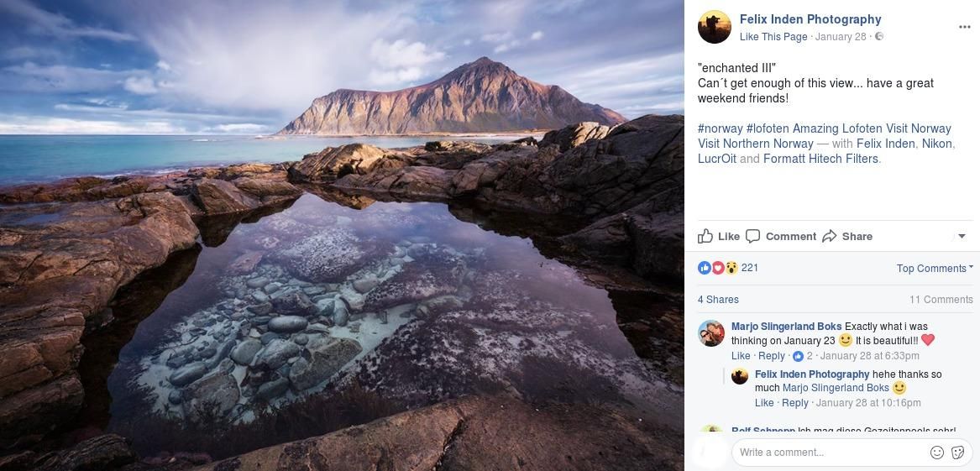Open the #lofoten hashtag link

click(768, 128)
